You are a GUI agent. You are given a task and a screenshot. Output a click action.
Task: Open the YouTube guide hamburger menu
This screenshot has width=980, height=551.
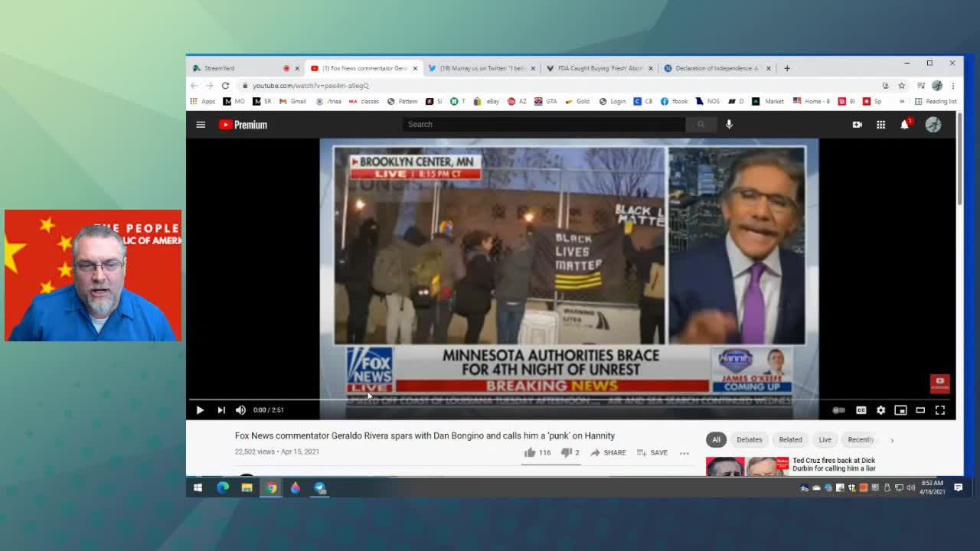pyautogui.click(x=201, y=125)
